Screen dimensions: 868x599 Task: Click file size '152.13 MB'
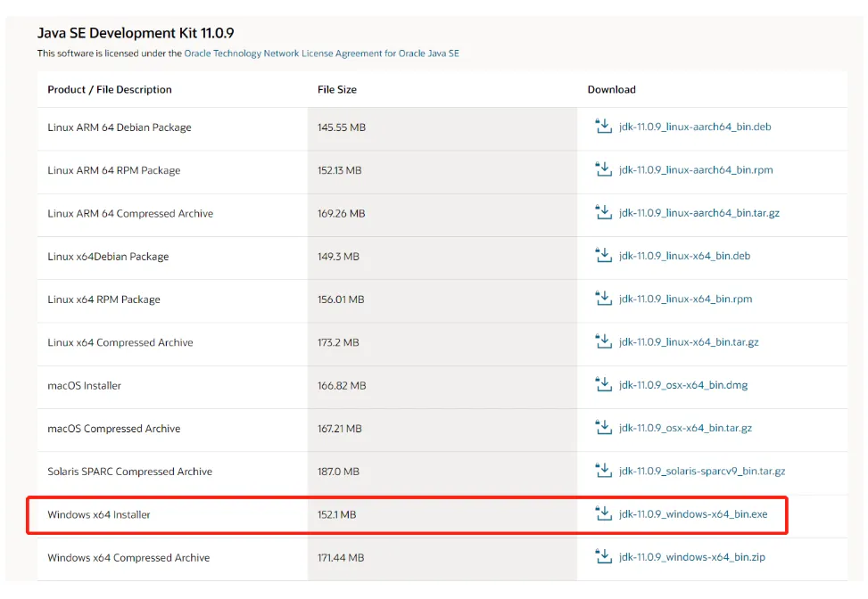(x=339, y=170)
